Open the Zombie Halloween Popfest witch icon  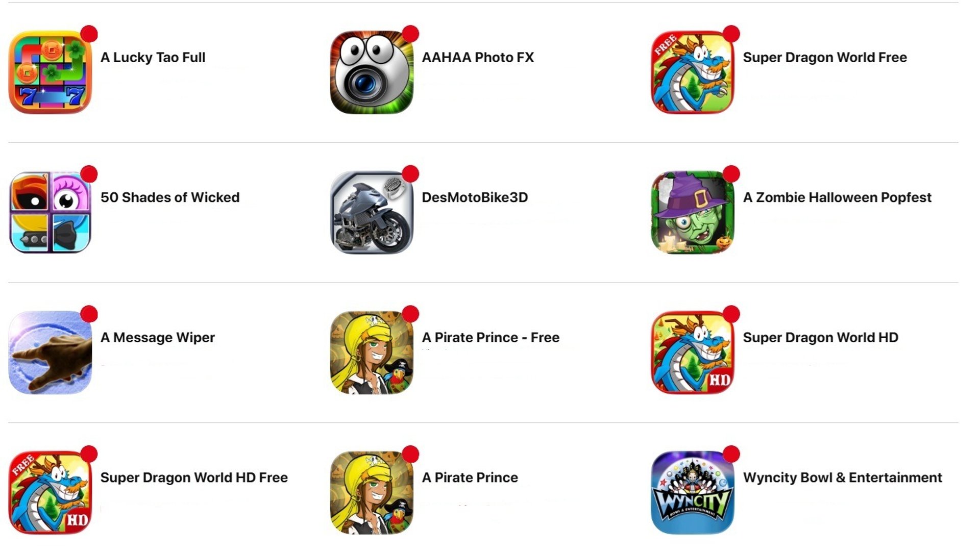pyautogui.click(x=693, y=212)
